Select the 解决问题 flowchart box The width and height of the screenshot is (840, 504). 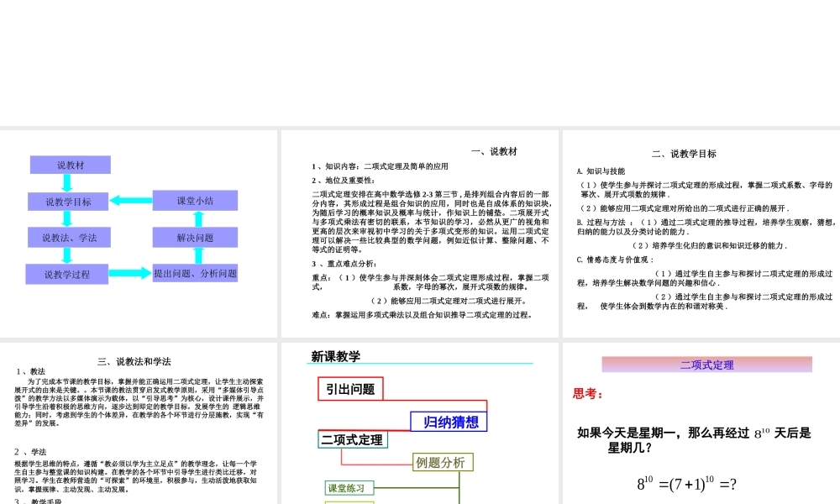195,238
